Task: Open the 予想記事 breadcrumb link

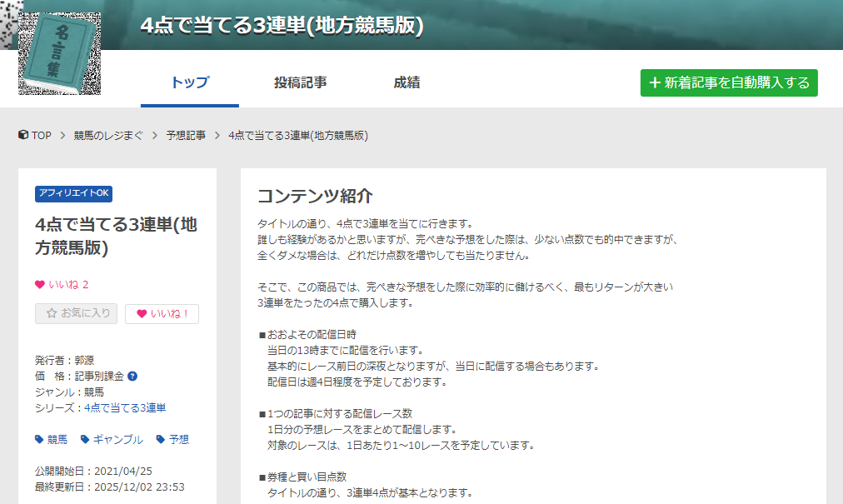Action: (x=186, y=135)
